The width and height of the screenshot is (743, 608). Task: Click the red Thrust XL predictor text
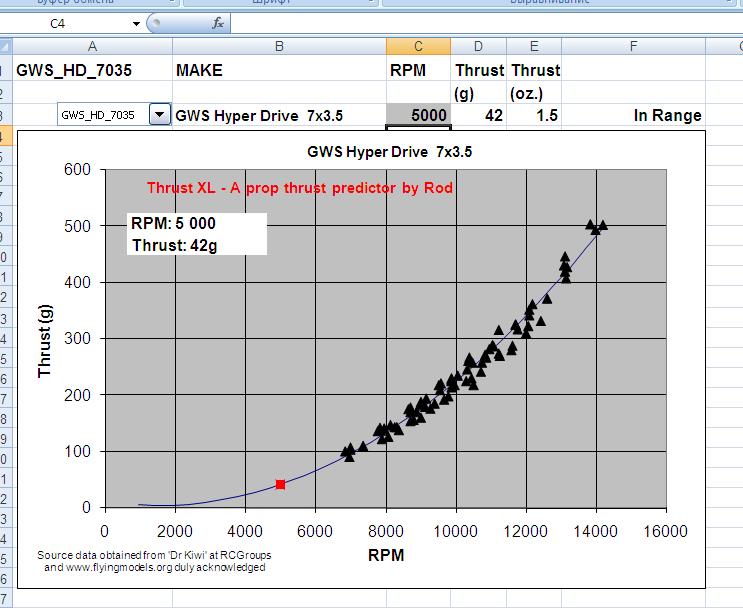pos(299,188)
